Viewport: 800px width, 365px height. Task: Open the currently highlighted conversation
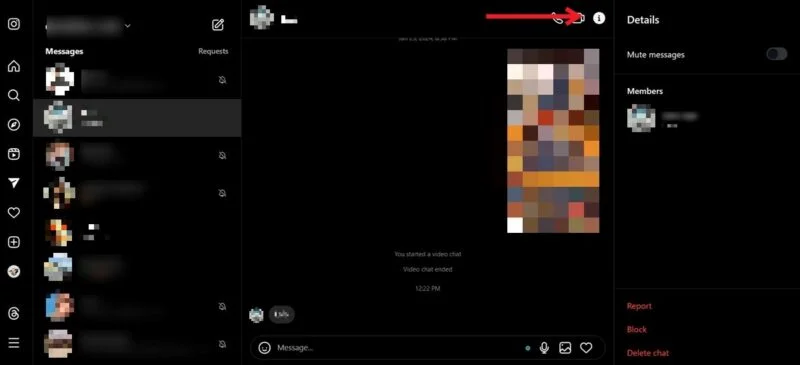(x=137, y=117)
